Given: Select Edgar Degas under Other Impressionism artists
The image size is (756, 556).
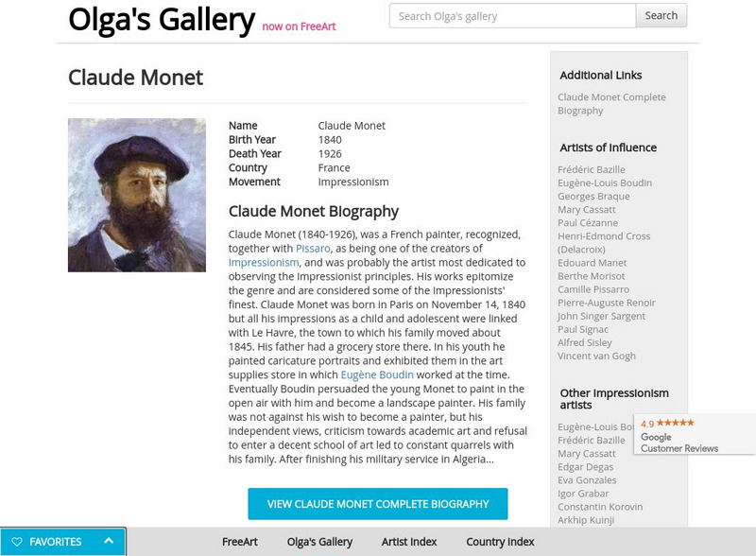Looking at the screenshot, I should point(585,467).
